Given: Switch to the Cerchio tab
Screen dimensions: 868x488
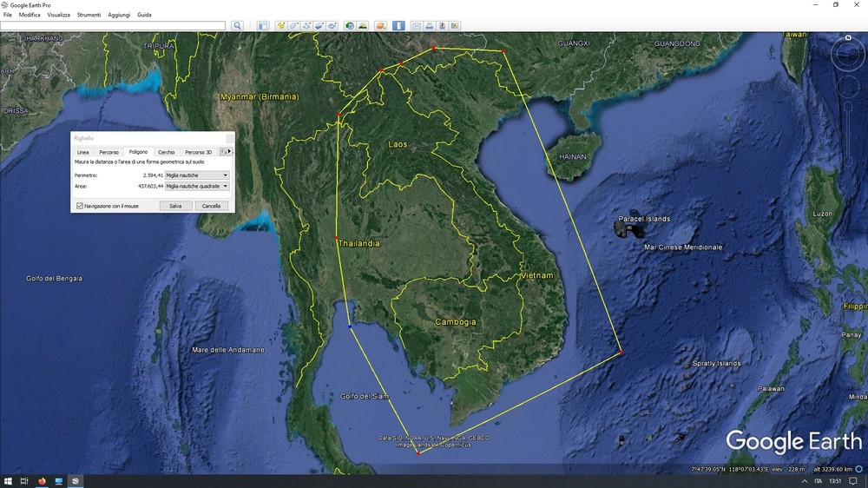Looking at the screenshot, I should 166,152.
